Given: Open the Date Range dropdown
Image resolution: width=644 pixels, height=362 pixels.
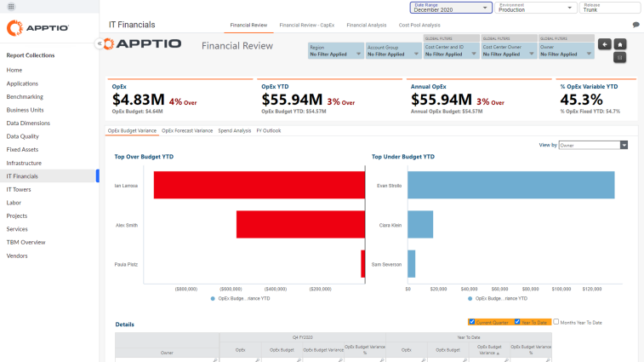Looking at the screenshot, I should click(451, 8).
